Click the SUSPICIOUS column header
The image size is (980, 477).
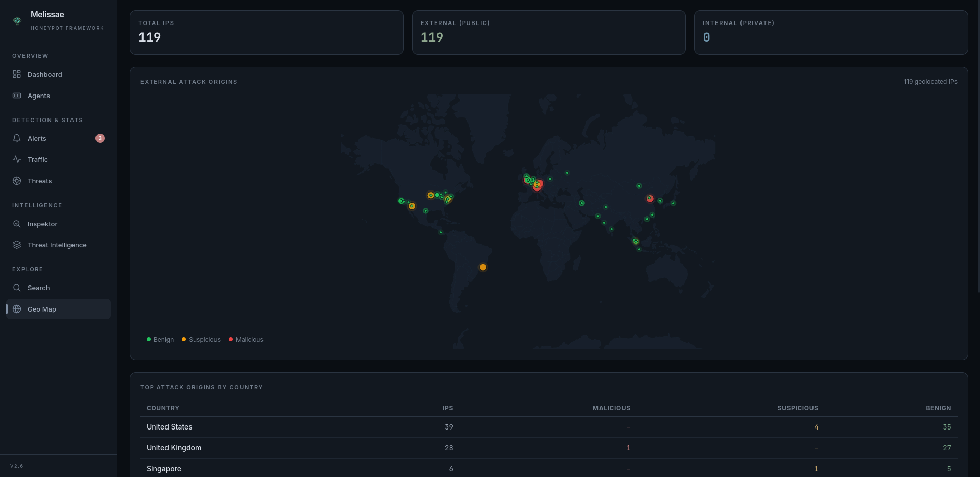798,408
